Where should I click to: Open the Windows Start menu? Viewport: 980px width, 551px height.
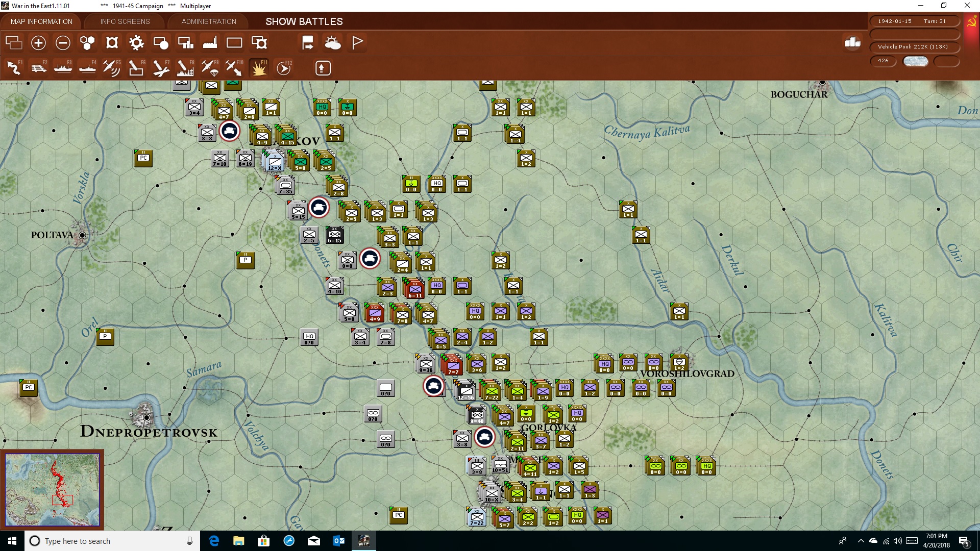point(12,541)
